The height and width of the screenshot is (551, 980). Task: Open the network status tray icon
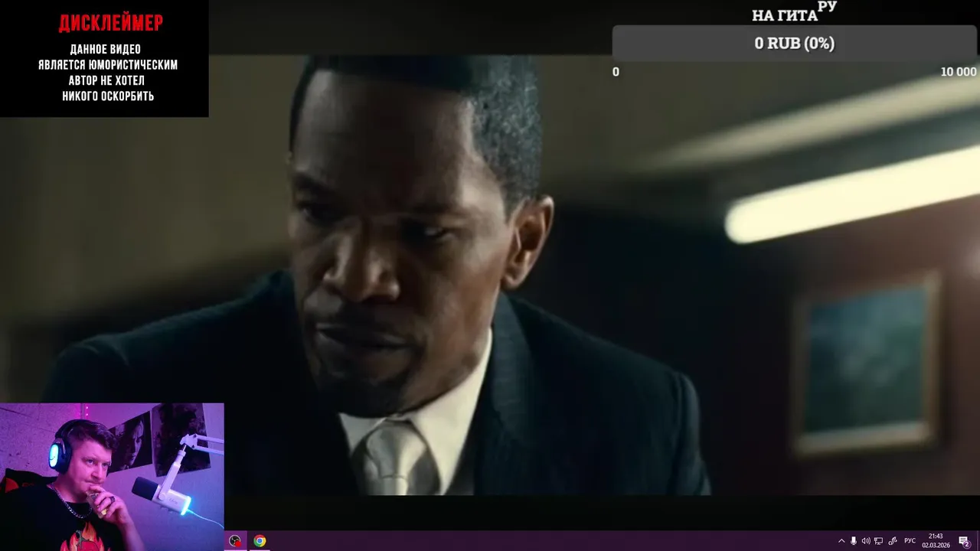878,541
